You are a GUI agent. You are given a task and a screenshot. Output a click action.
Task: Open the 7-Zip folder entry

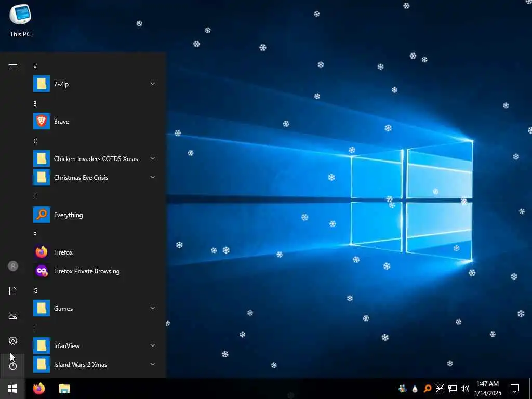click(x=95, y=84)
